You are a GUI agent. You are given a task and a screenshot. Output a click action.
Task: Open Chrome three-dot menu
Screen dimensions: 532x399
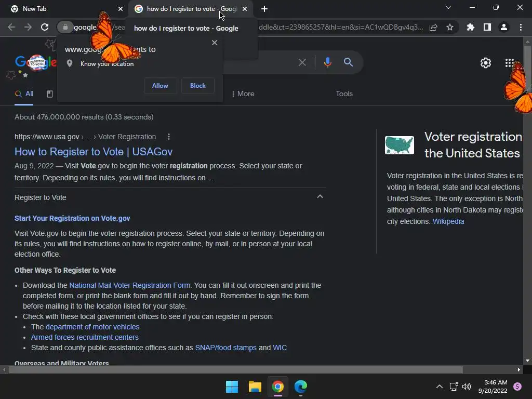point(521,27)
